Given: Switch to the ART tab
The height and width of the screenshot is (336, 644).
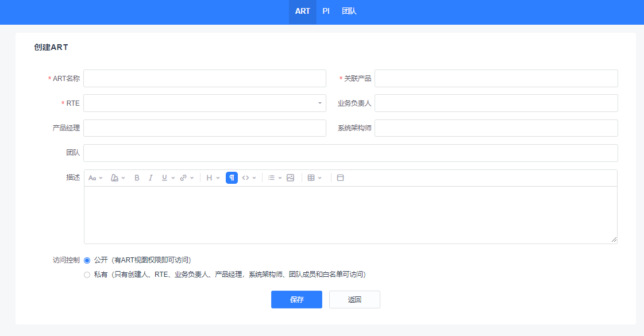Looking at the screenshot, I should pyautogui.click(x=302, y=11).
